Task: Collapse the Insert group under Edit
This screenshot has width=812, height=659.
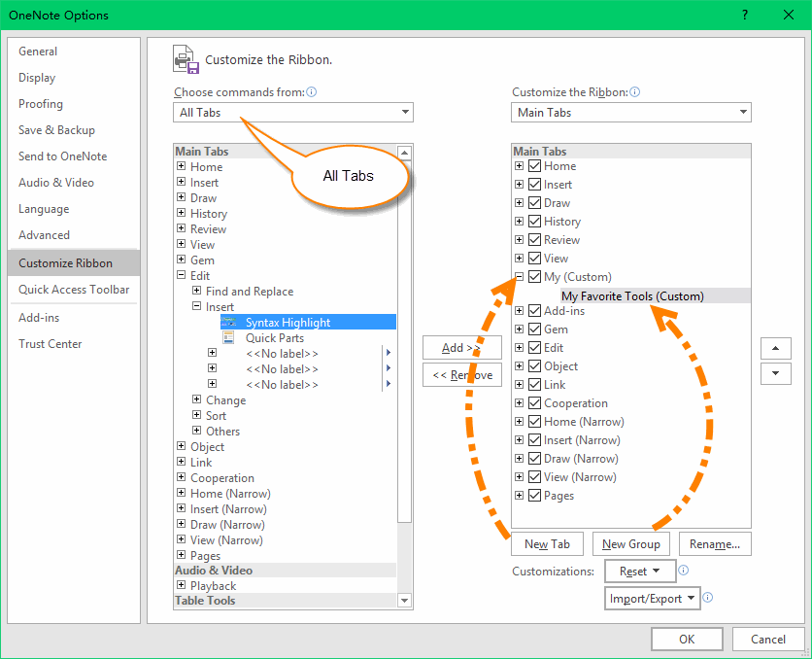Action: (x=197, y=306)
